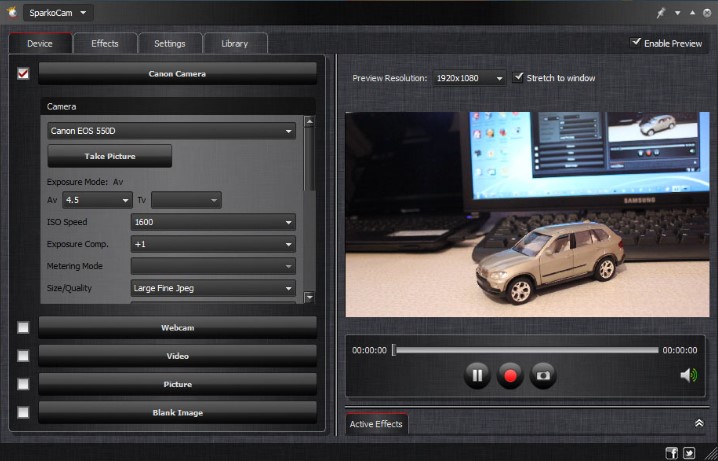Open the Canon EOS 550D camera dropdown
The width and height of the screenshot is (718, 461).
tap(172, 131)
